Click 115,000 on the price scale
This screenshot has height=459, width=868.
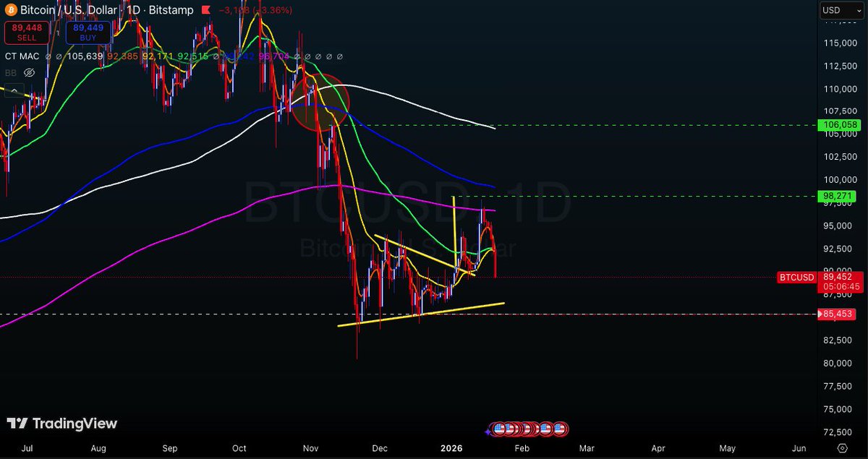(840, 43)
